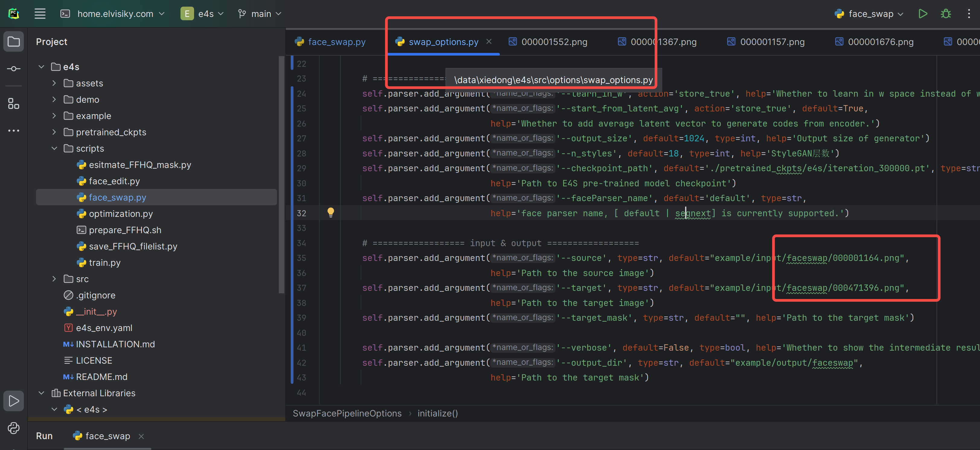This screenshot has height=450, width=980.
Task: Expand the demo folder
Action: pyautogui.click(x=54, y=99)
